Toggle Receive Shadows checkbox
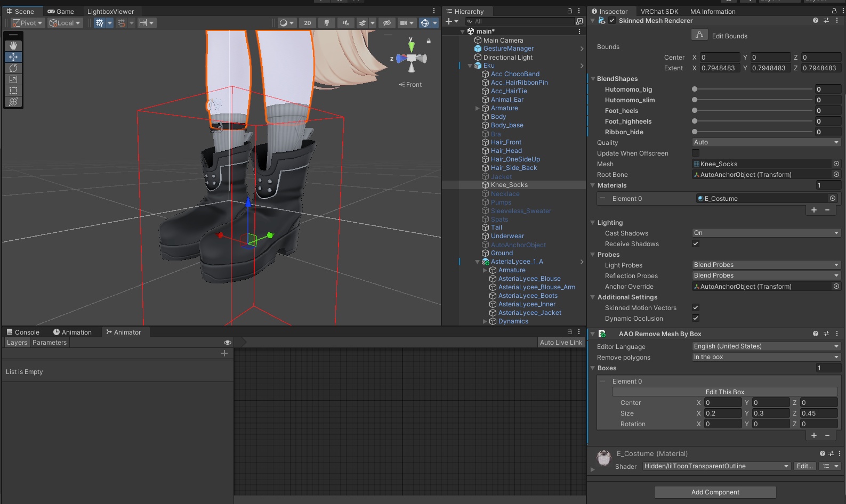Image resolution: width=846 pixels, height=504 pixels. (x=696, y=244)
